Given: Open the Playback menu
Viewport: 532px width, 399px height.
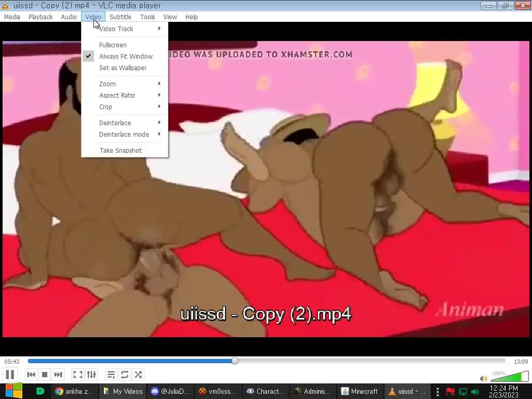Looking at the screenshot, I should (41, 17).
